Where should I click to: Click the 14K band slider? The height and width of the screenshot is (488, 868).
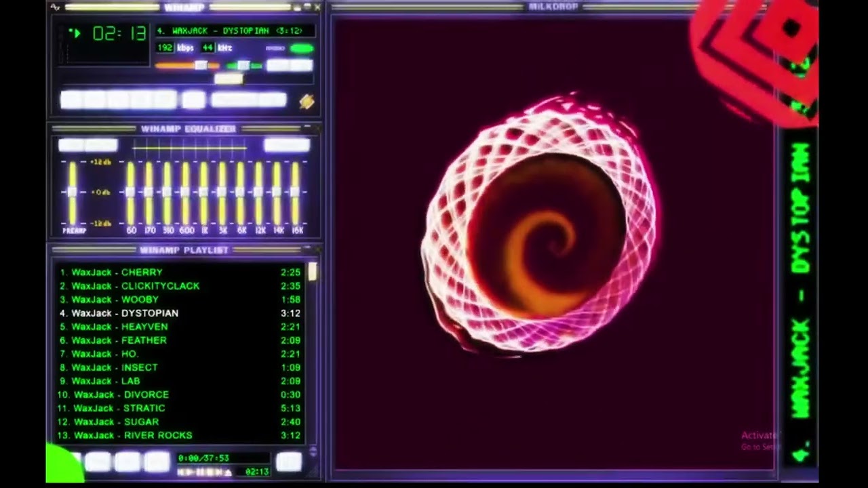277,192
